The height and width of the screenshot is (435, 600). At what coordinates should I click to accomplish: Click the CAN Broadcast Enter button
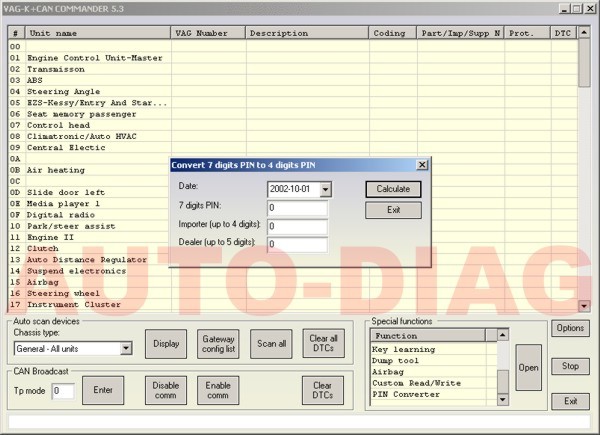103,390
